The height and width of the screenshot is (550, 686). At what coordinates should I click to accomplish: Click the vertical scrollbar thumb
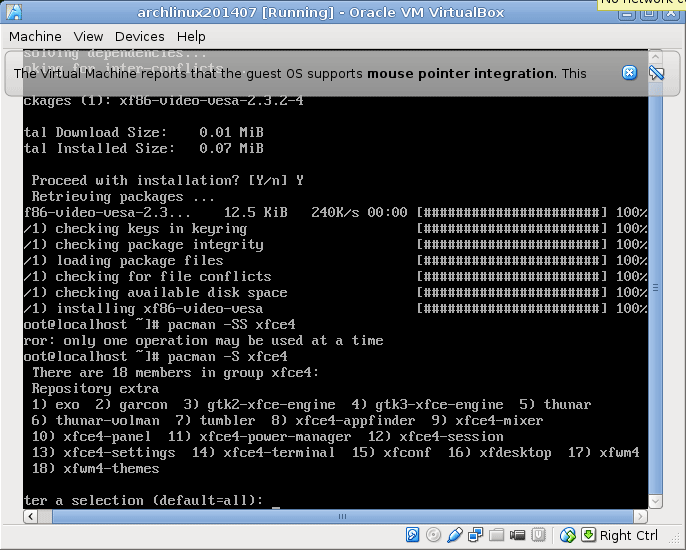click(x=655, y=289)
